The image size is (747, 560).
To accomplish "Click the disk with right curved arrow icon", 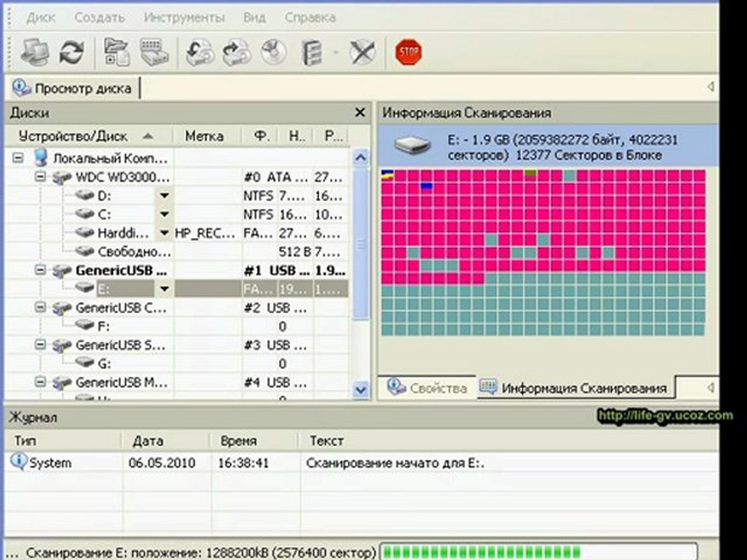I will (237, 52).
